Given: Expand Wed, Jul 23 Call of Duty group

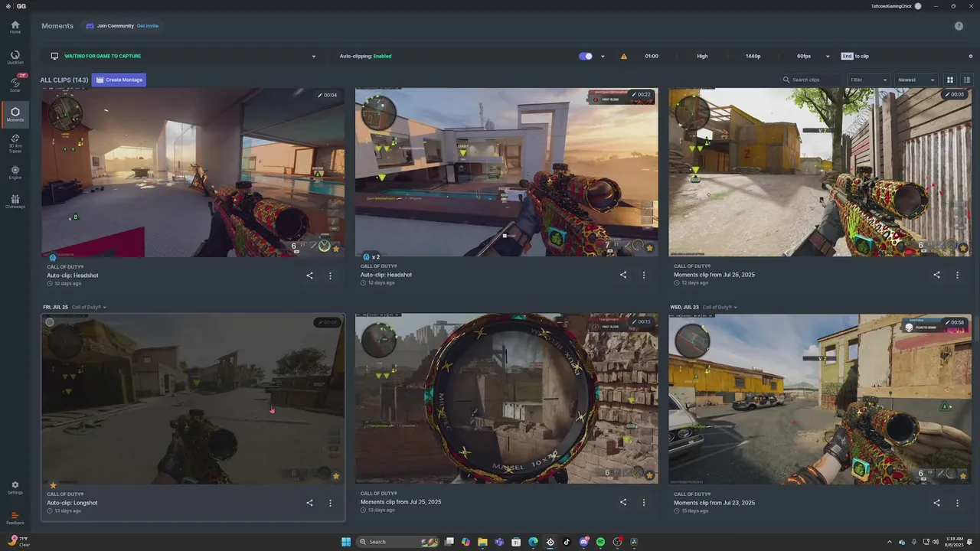Looking at the screenshot, I should click(736, 308).
